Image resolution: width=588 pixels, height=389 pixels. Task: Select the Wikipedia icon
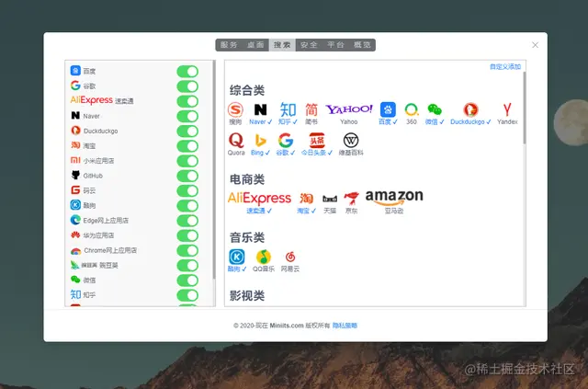pos(351,141)
